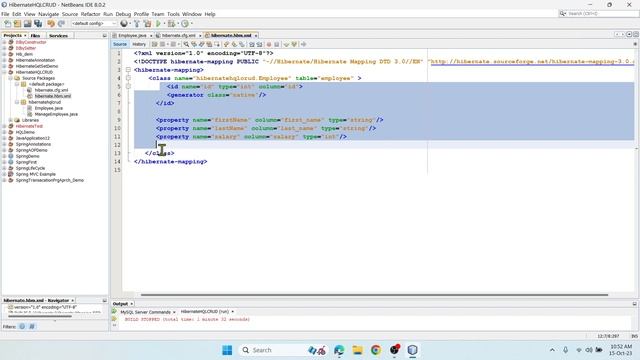The width and height of the screenshot is (640, 360).
Task: Click the History view button
Action: tap(139, 44)
